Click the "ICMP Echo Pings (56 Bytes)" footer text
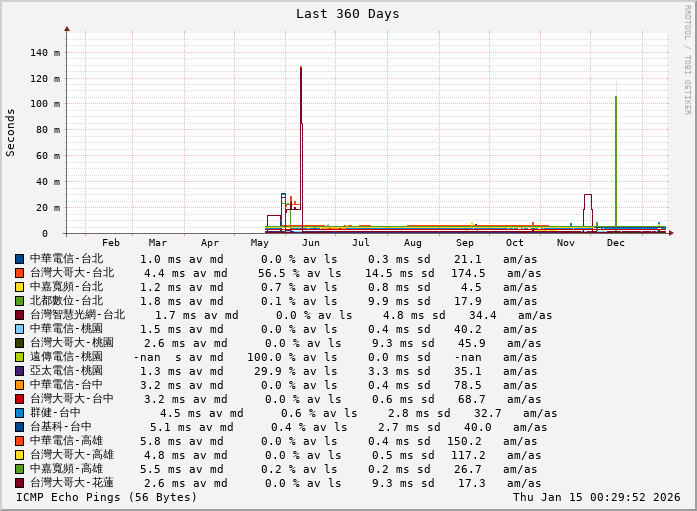 click(x=107, y=497)
